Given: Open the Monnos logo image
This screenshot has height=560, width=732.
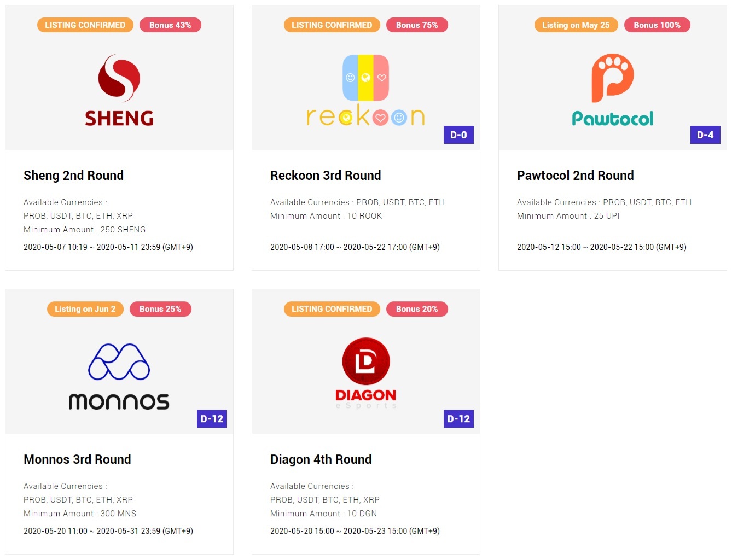Looking at the screenshot, I should click(119, 376).
